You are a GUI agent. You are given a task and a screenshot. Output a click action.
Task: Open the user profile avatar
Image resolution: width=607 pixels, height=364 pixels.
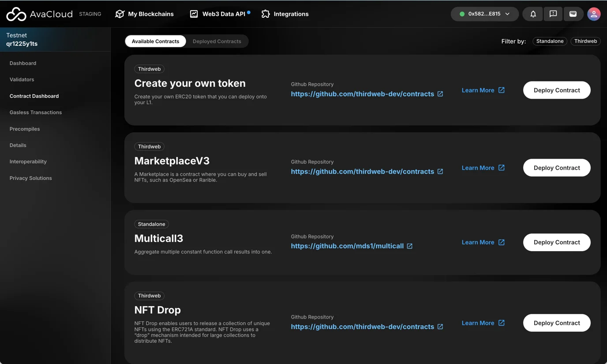594,14
